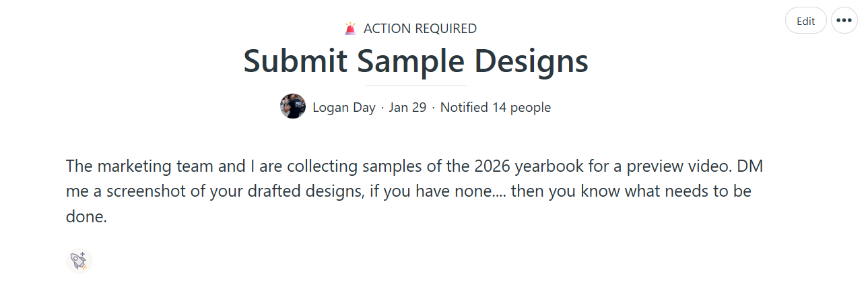This screenshot has height=293, width=868.
Task: Click the red siren alert icon
Action: tap(350, 28)
